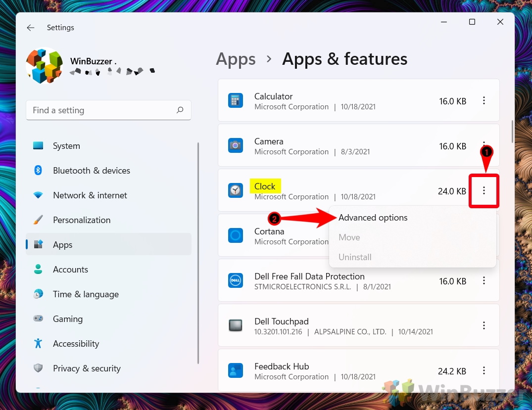
Task: Click the WinBuzzer profile avatar
Action: pos(45,65)
